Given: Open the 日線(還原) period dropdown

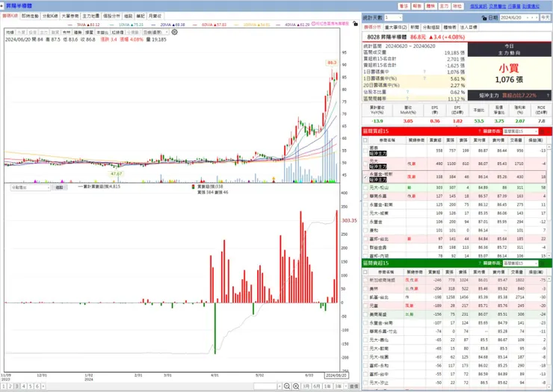Looking at the screenshot, I should click(155, 32).
